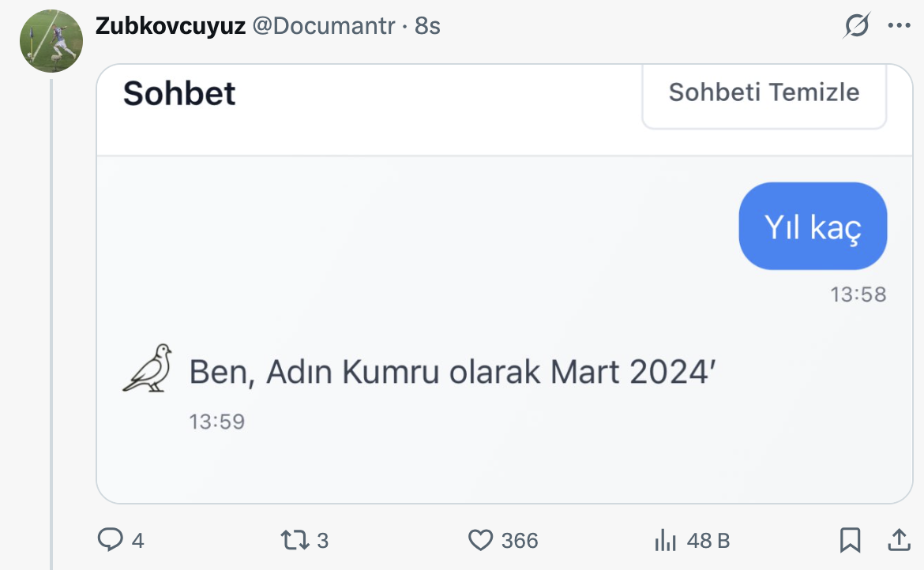Share the post via upload arrow icon
Screen dimensions: 924x570
pos(899,540)
